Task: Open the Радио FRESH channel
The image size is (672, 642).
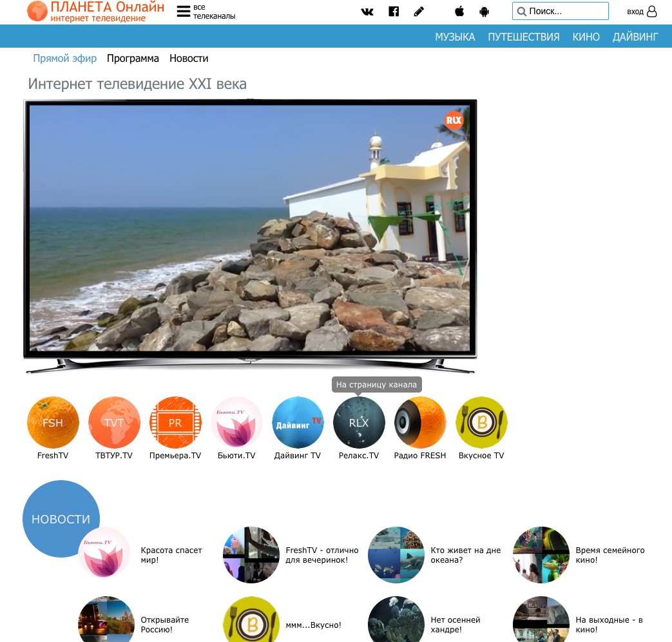Action: (420, 423)
